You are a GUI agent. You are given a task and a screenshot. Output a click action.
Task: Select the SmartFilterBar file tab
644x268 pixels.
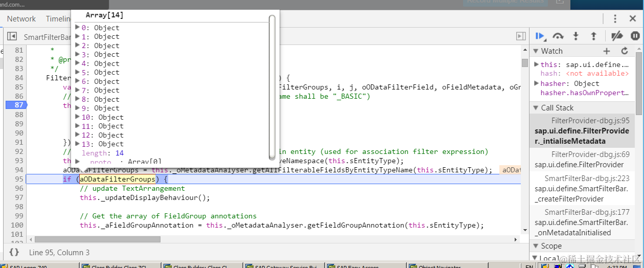tap(46, 37)
